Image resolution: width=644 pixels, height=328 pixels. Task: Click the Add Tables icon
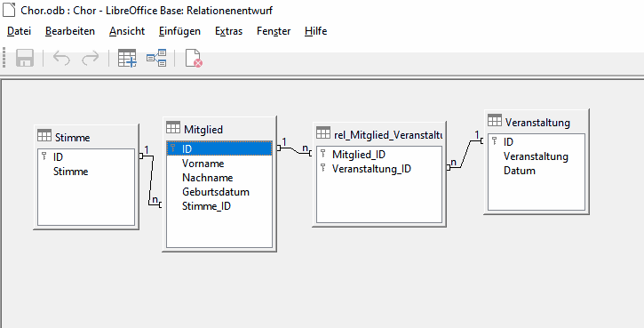click(127, 58)
